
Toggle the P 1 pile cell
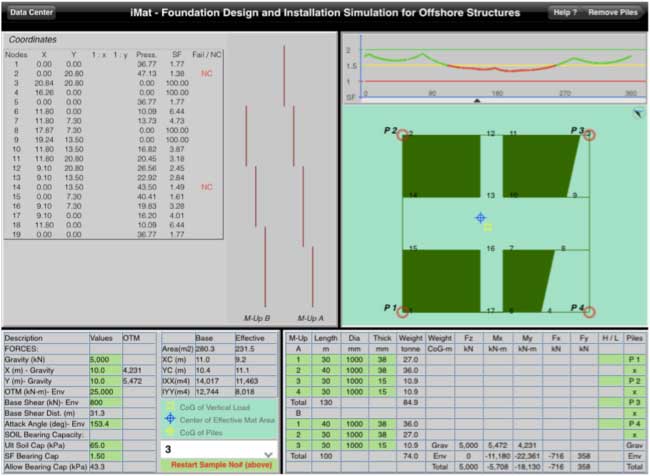[x=631, y=359]
